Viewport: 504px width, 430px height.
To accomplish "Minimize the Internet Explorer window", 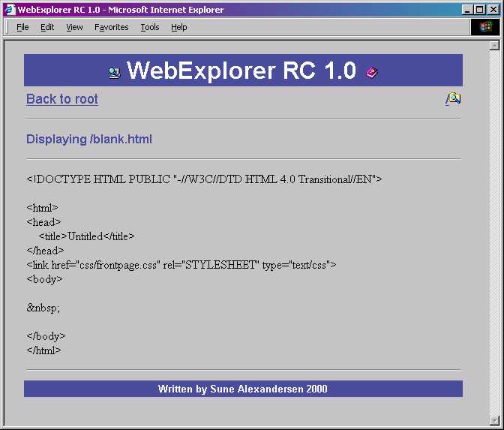I will pos(468,10).
